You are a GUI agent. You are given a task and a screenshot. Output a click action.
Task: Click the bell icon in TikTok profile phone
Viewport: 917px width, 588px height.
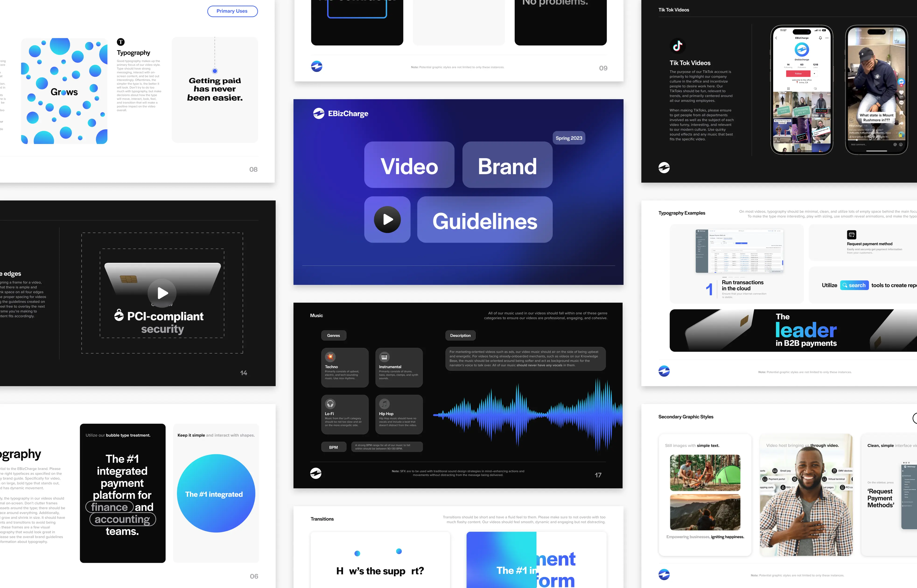click(x=820, y=38)
